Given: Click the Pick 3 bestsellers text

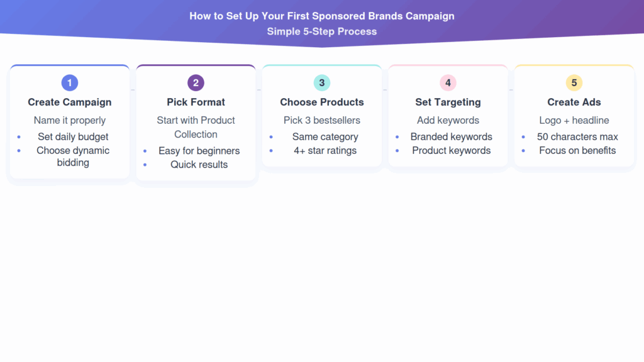Looking at the screenshot, I should point(322,120).
